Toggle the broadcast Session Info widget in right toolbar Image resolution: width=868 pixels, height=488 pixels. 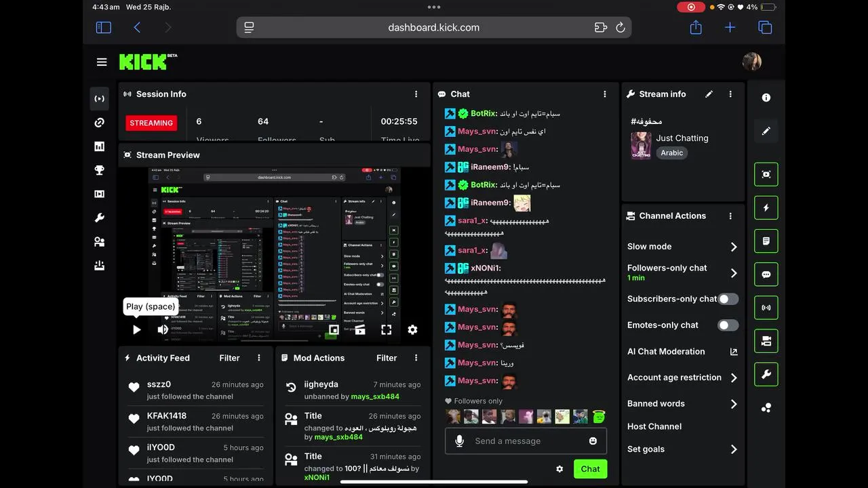coord(766,308)
